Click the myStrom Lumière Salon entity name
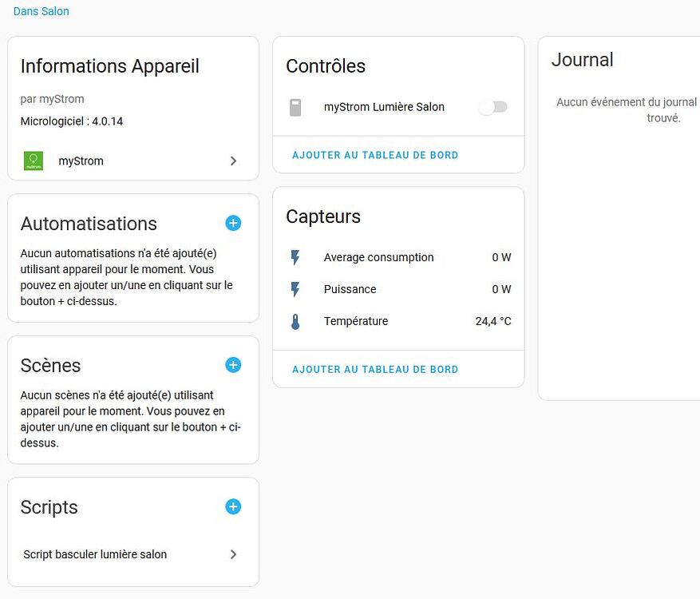700x599 pixels. [x=384, y=107]
